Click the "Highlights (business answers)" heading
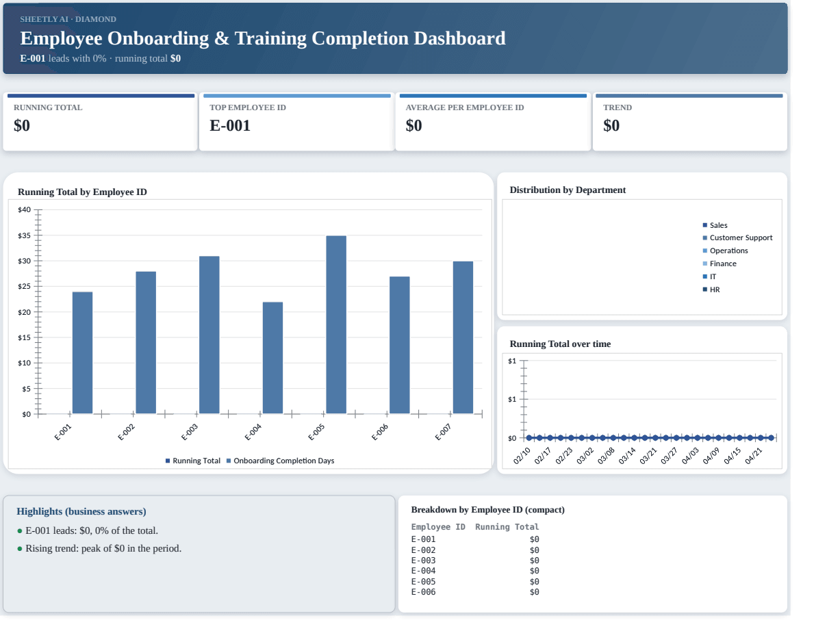Image resolution: width=840 pixels, height=631 pixels. (81, 511)
